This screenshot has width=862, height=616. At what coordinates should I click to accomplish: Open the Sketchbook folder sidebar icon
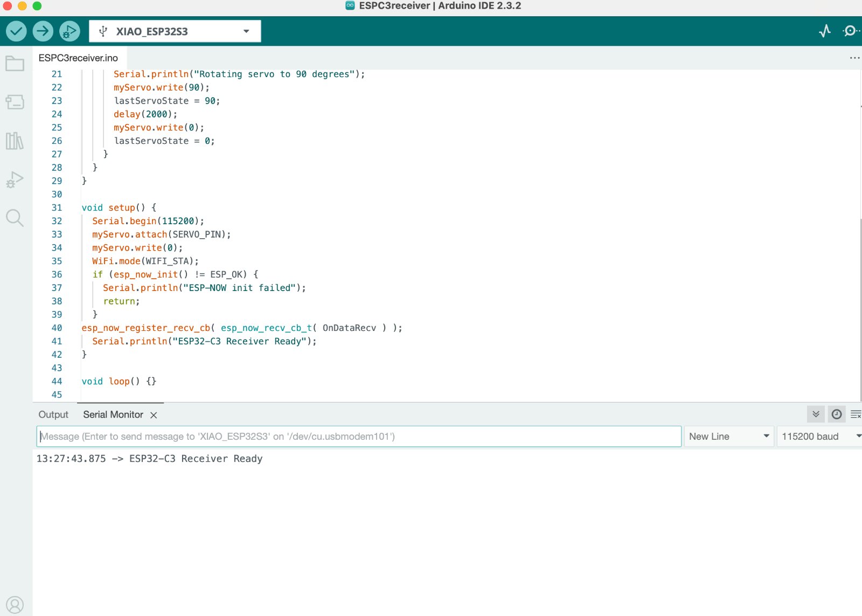click(x=15, y=64)
